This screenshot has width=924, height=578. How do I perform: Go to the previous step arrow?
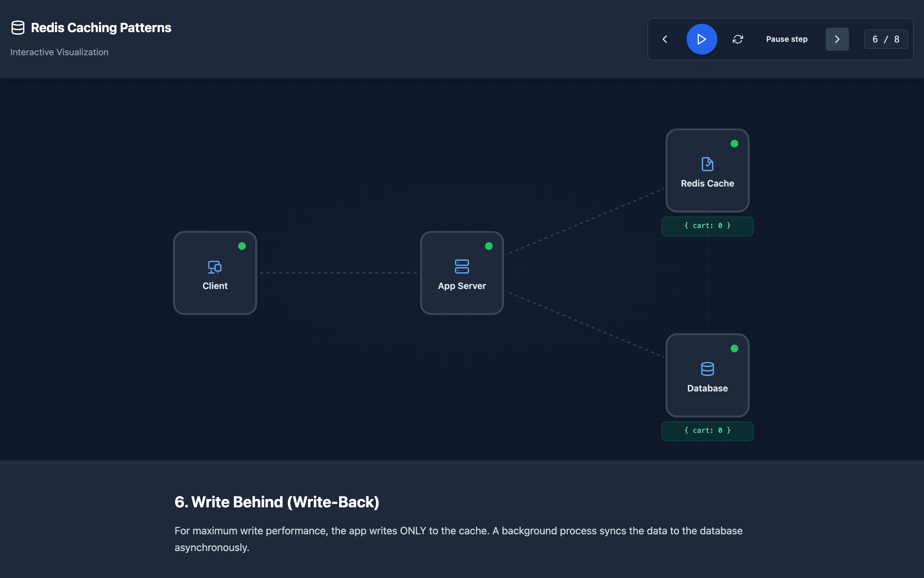coord(665,39)
